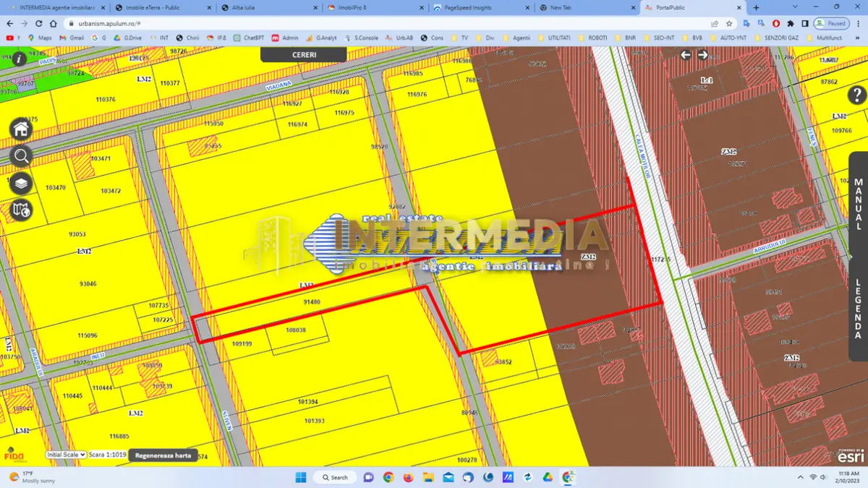The image size is (868, 488).
Task: Bookmark this page with the star
Action: point(728,23)
